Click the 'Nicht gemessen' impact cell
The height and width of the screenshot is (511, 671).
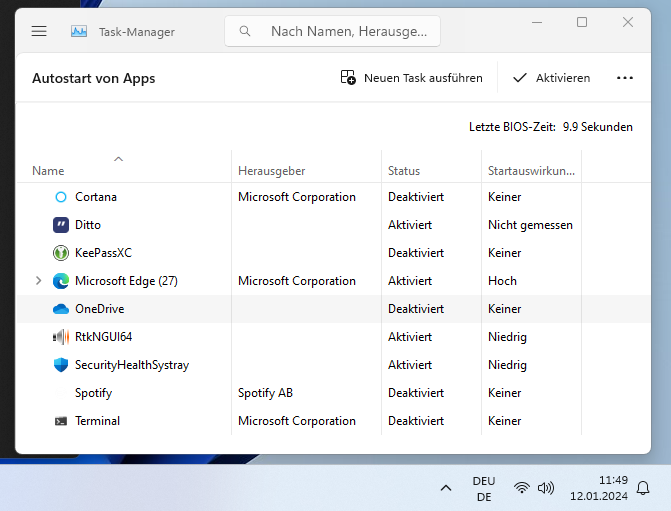530,225
